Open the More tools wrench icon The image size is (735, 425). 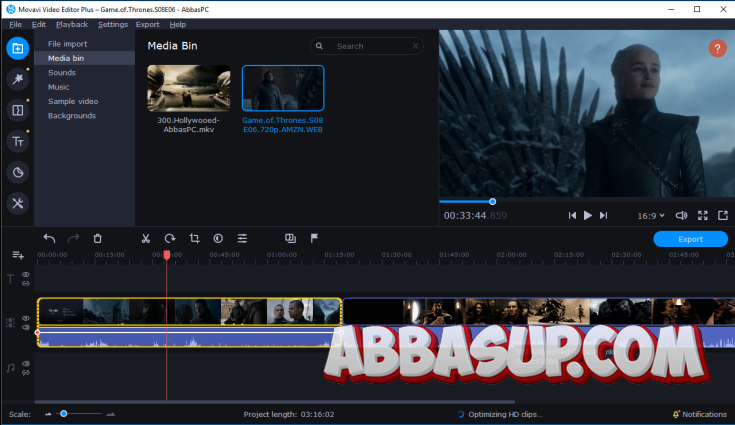point(18,203)
